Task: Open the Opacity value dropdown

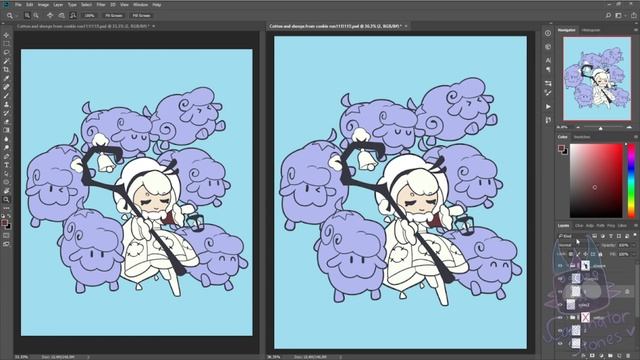Action: point(633,245)
